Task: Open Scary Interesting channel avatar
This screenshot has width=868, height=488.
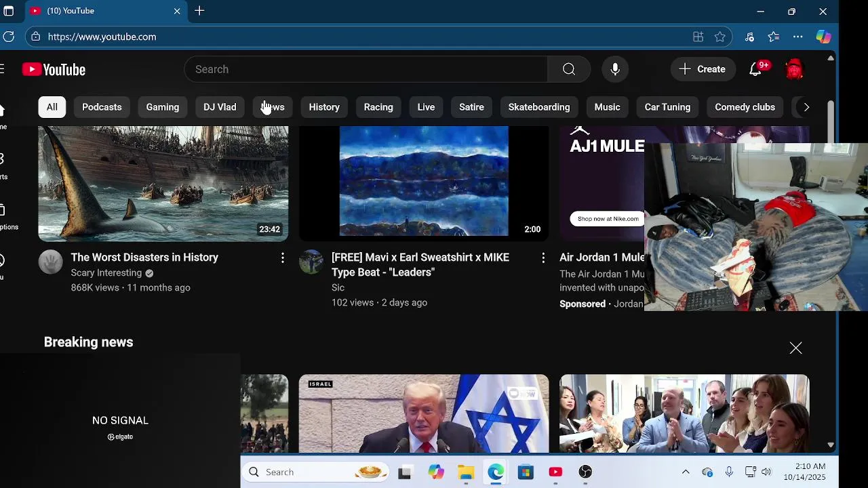Action: coord(50,262)
